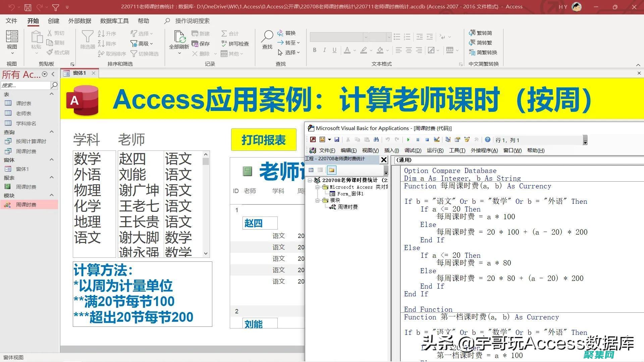Toggle underline formatting in the ribbon
644x362 pixels.
[334, 50]
